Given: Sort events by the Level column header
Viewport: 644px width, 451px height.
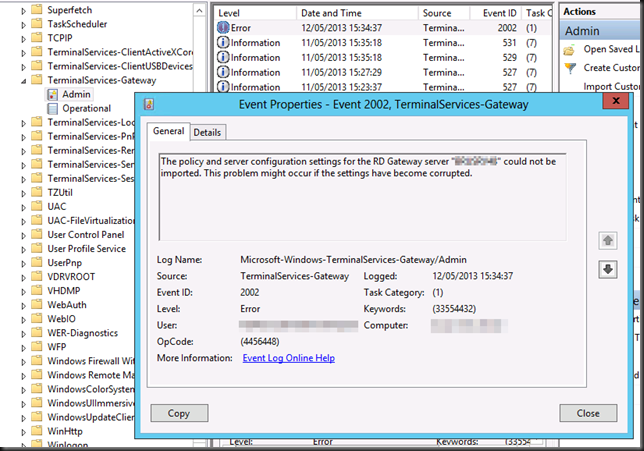Looking at the screenshot, I should coord(255,13).
